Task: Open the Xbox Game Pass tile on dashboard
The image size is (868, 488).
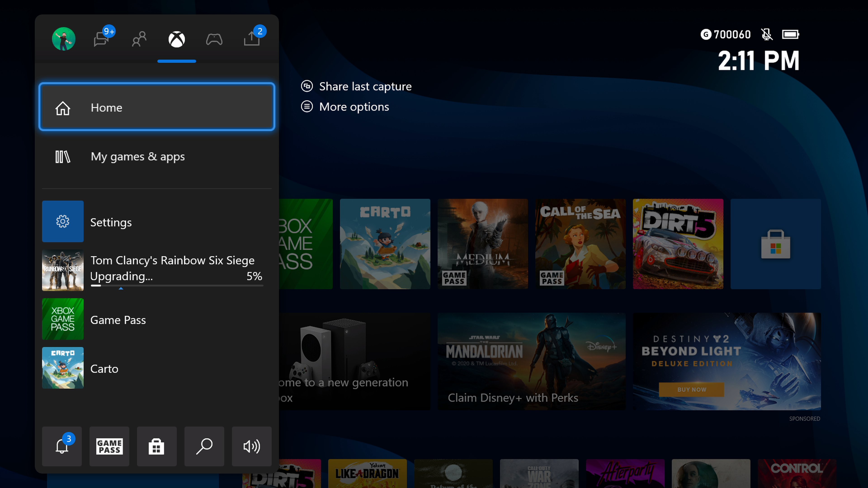Action: pos(306,244)
